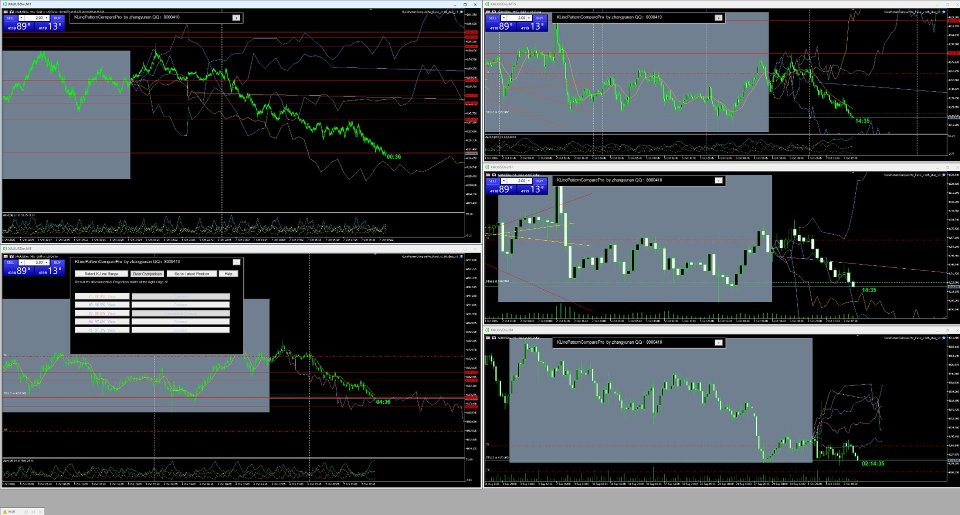960x515 pixels.
Task: Increase lot volume arrow in bottom-left chart
Action: (x=47, y=262)
